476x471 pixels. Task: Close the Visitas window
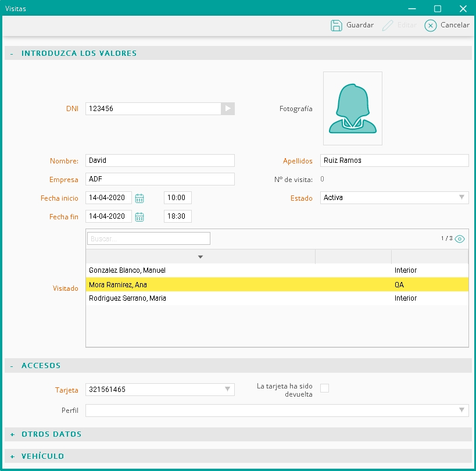tap(463, 9)
